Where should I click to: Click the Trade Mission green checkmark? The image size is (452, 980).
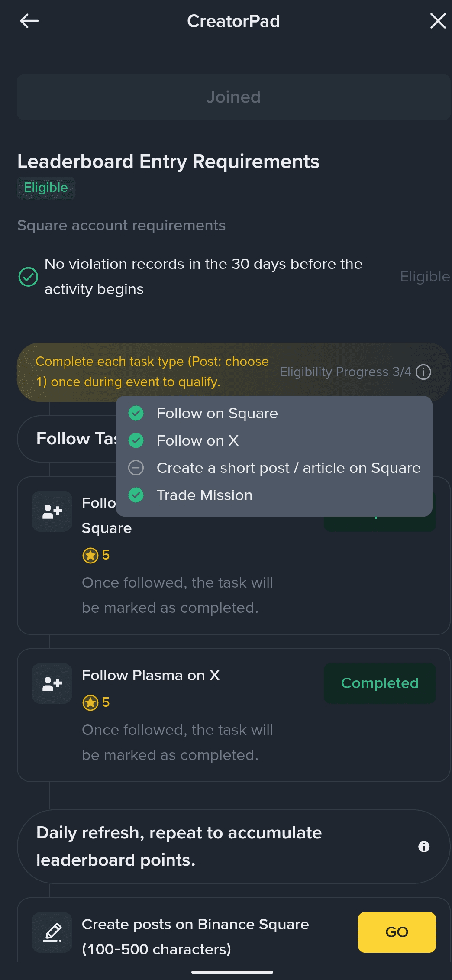(136, 495)
